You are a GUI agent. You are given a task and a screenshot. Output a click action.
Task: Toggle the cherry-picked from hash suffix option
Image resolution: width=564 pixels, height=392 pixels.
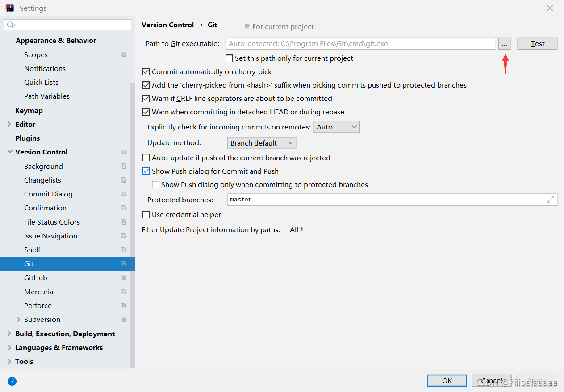click(146, 85)
